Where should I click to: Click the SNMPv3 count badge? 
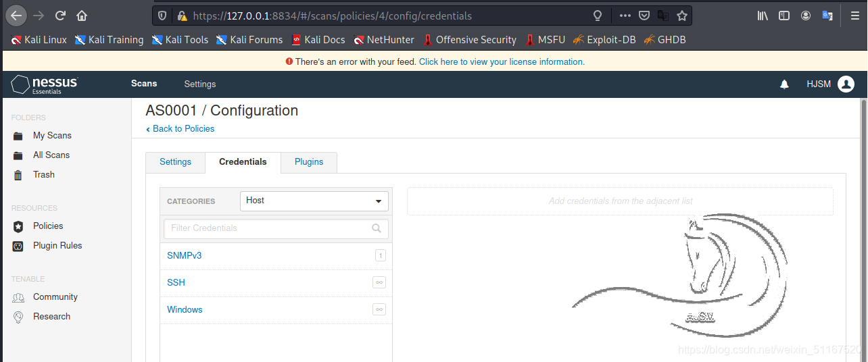tap(381, 255)
